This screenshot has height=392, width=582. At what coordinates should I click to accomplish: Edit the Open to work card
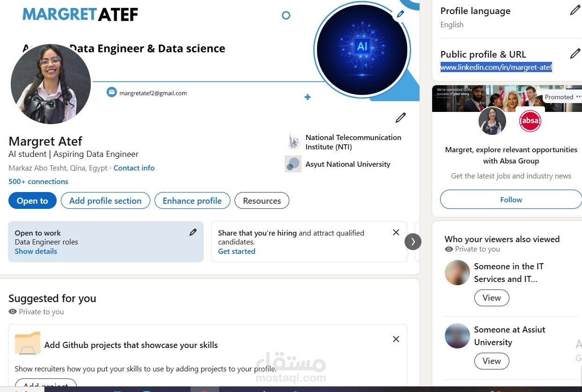coord(193,232)
